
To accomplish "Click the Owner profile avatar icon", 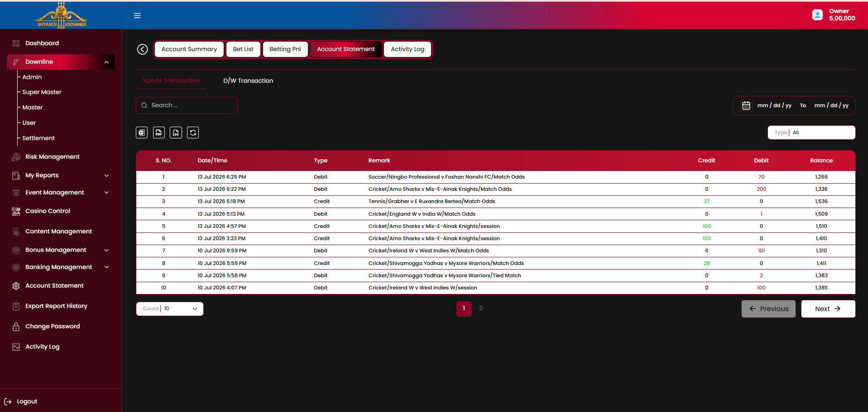I will click(817, 15).
